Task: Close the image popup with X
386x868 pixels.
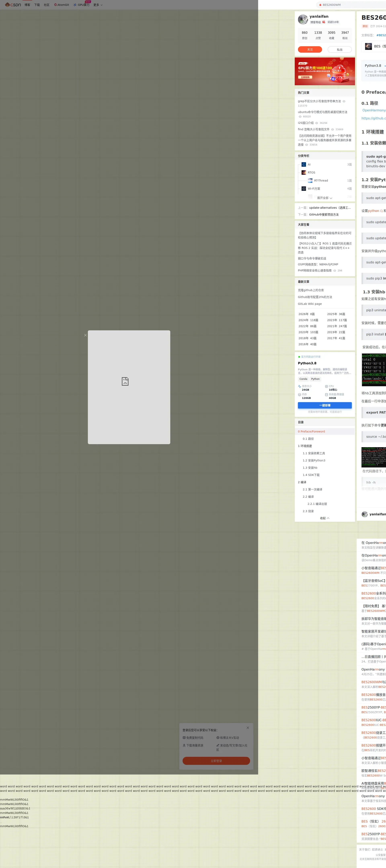Action: pyautogui.click(x=85, y=335)
